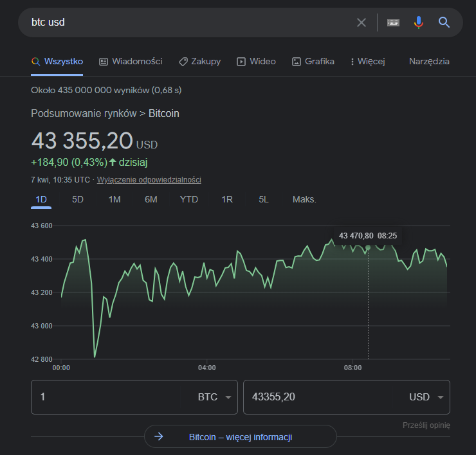Click the 43 600 y-axis label
Image resolution: width=476 pixels, height=455 pixels.
42,226
